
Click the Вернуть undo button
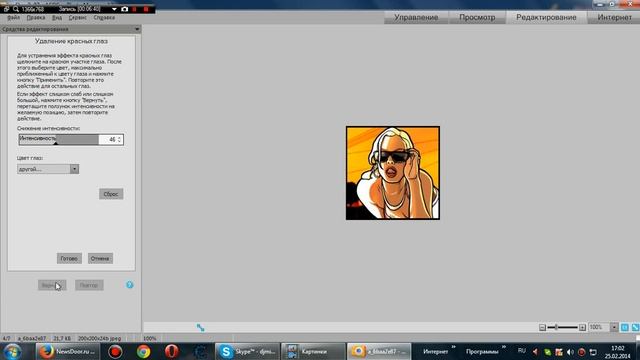pos(52,285)
